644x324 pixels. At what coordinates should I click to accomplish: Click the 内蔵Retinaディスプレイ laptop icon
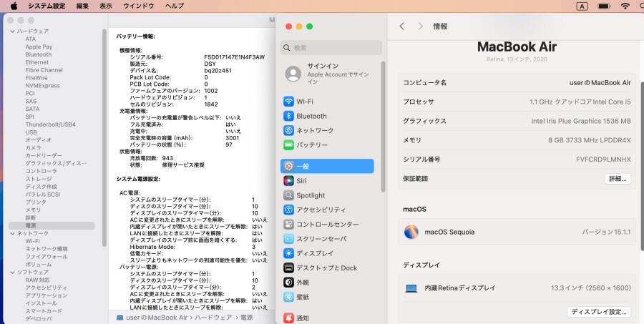(x=411, y=288)
